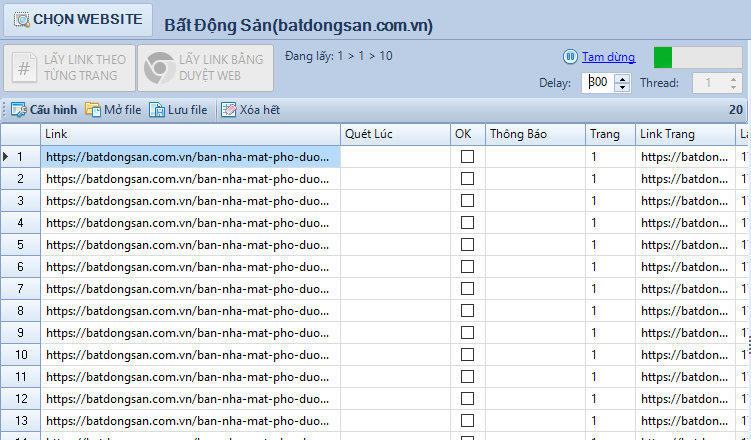The image size is (751, 440).
Task: Click Thông Báo column header
Action: coord(535,134)
